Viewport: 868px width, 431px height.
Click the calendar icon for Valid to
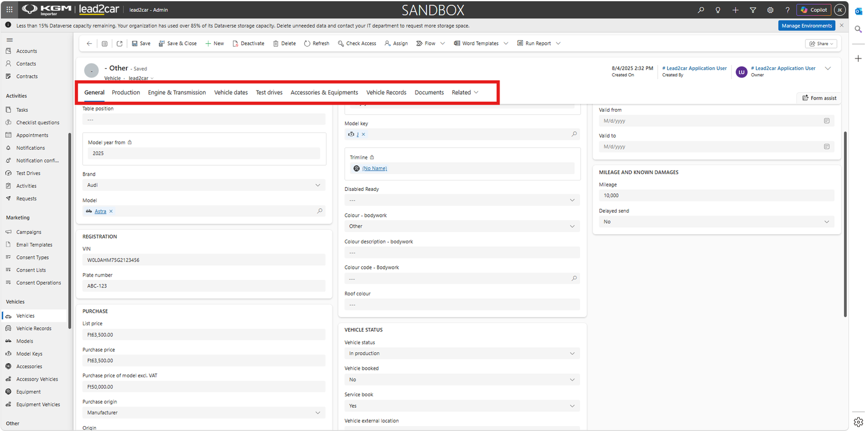pos(827,146)
